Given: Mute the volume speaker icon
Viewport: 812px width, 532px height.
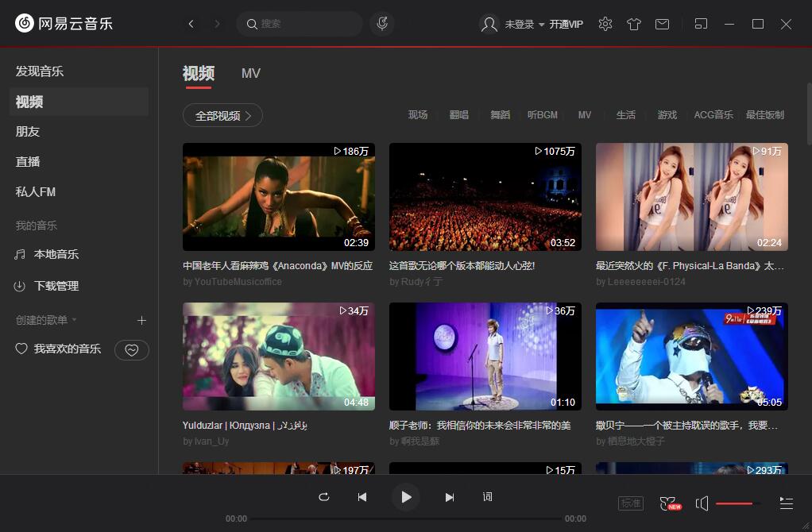Looking at the screenshot, I should point(702,503).
